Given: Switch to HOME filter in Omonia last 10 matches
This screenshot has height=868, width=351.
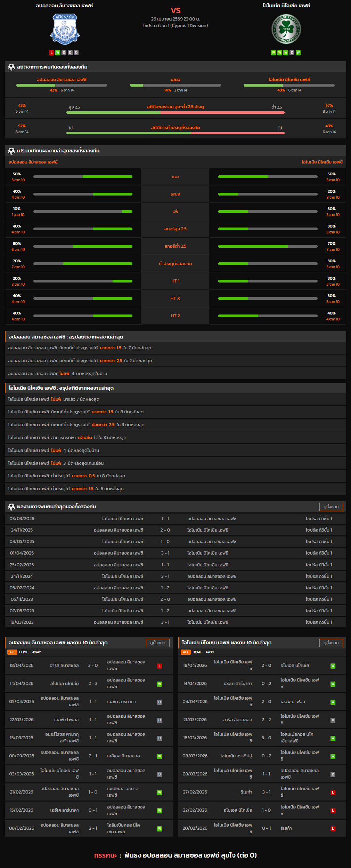Looking at the screenshot, I should pos(197,652).
